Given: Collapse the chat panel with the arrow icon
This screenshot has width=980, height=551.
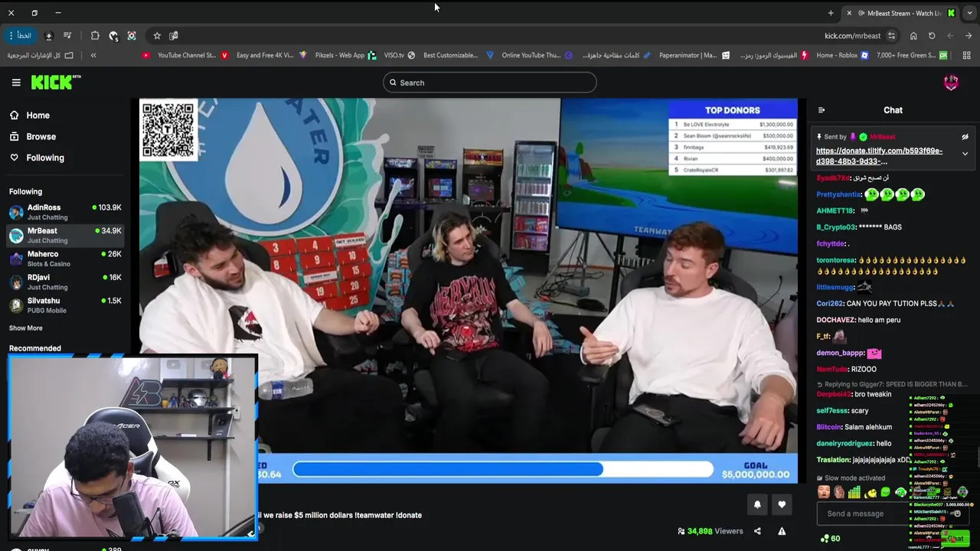Looking at the screenshot, I should point(822,110).
